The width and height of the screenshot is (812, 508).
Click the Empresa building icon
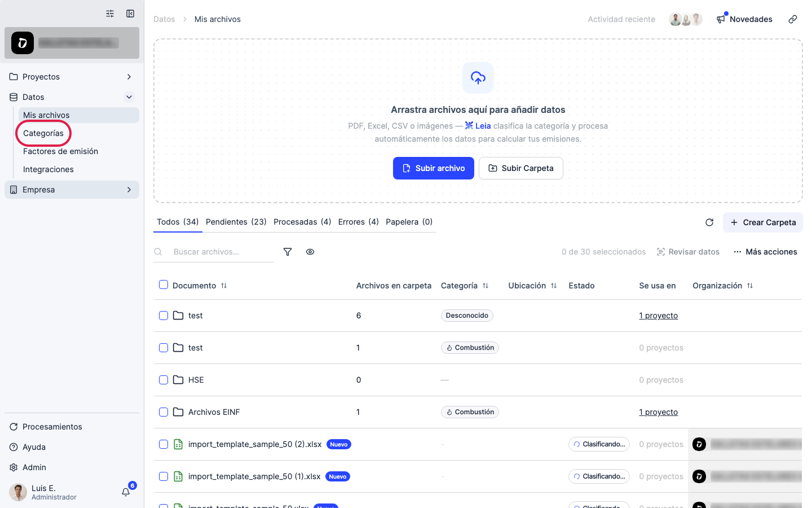14,190
